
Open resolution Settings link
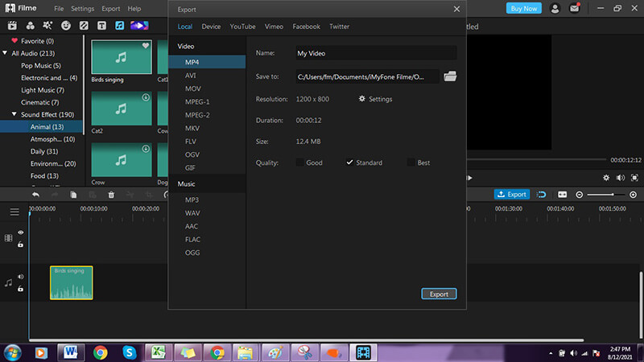pos(375,99)
